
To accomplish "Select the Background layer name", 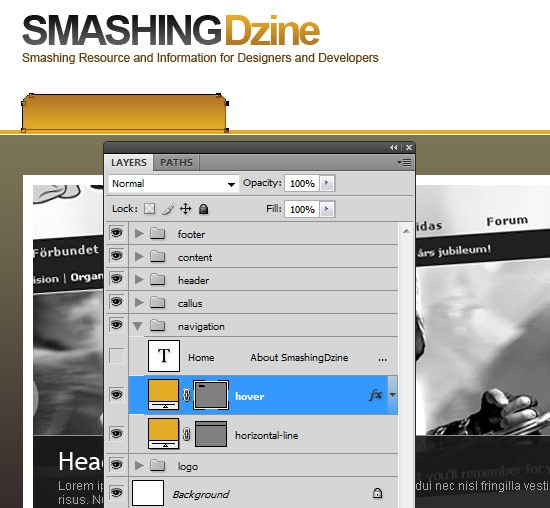I will [x=201, y=494].
